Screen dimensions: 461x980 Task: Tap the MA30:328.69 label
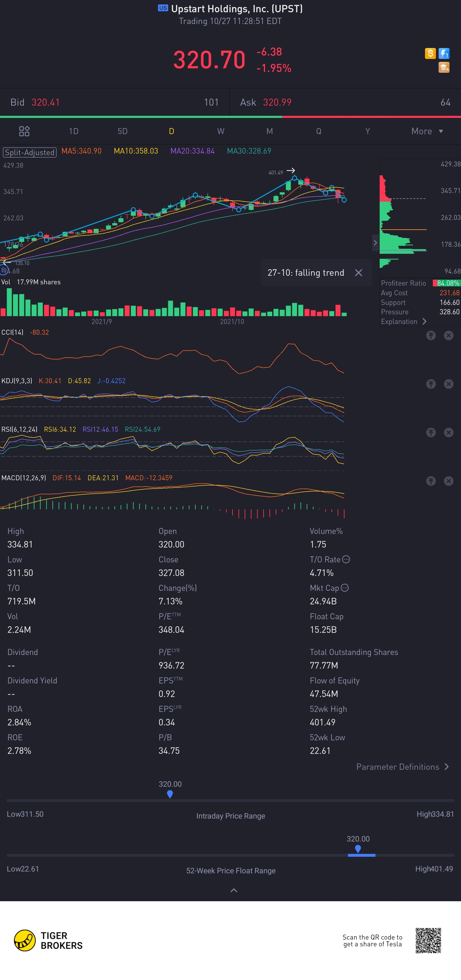249,151
